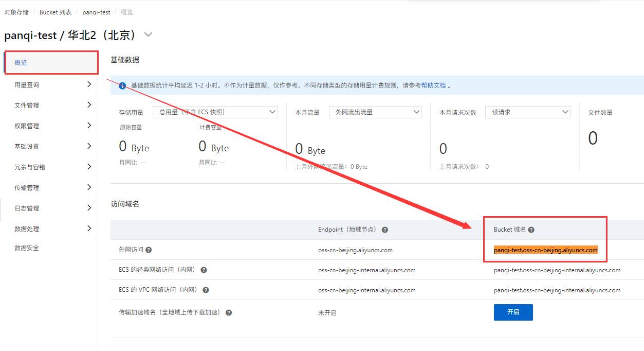Click help icon beside ECS 的 VPC 网络访问
Screen dimensions: 644x351
point(206,290)
